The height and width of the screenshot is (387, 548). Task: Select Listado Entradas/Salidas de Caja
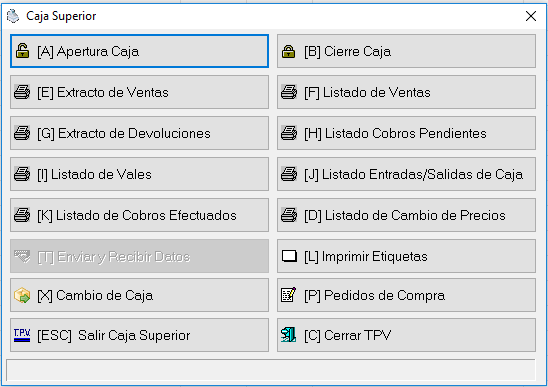click(406, 174)
